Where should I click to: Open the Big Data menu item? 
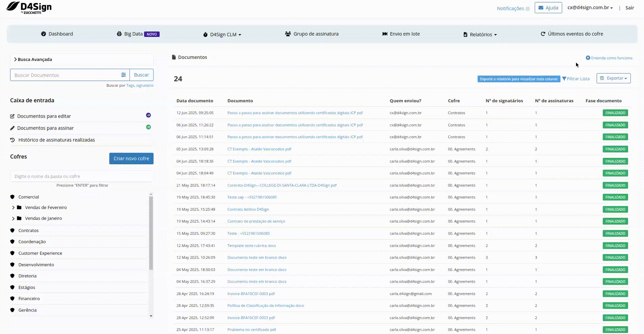point(138,34)
